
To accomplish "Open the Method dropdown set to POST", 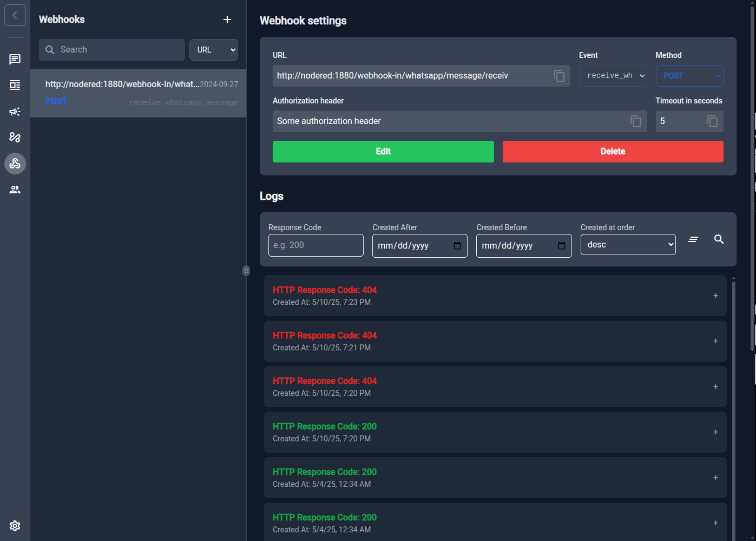I will click(689, 75).
